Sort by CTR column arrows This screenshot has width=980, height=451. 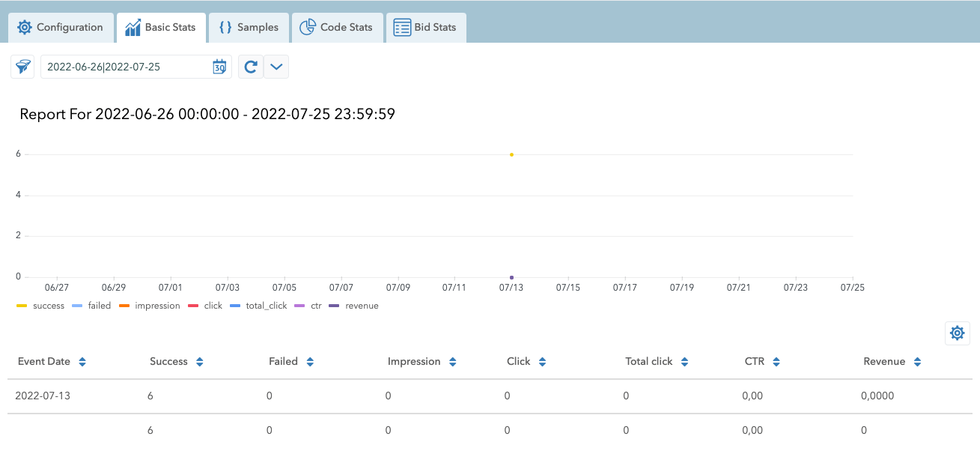click(x=776, y=362)
